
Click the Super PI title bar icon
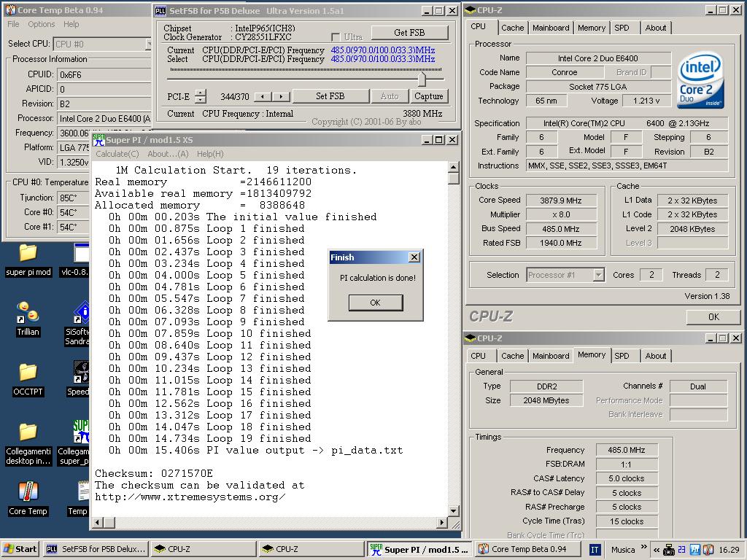click(99, 139)
